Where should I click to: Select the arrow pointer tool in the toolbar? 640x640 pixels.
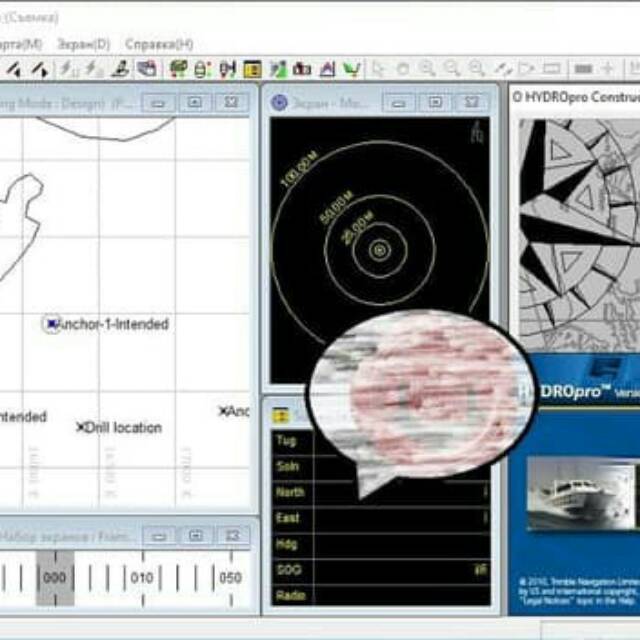[x=378, y=69]
